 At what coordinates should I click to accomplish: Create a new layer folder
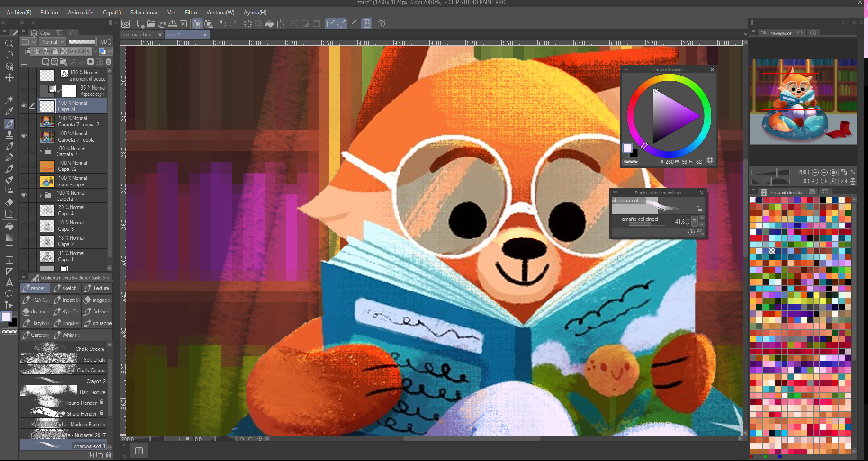[x=63, y=62]
